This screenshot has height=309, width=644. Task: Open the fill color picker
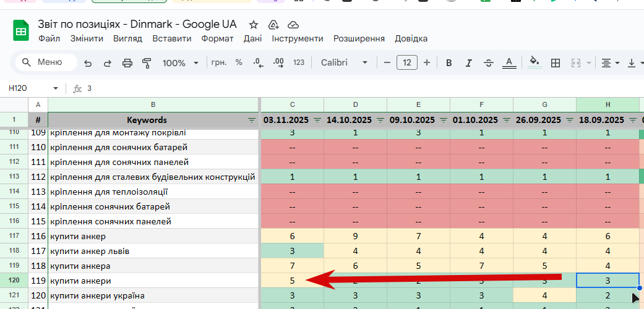pos(535,62)
